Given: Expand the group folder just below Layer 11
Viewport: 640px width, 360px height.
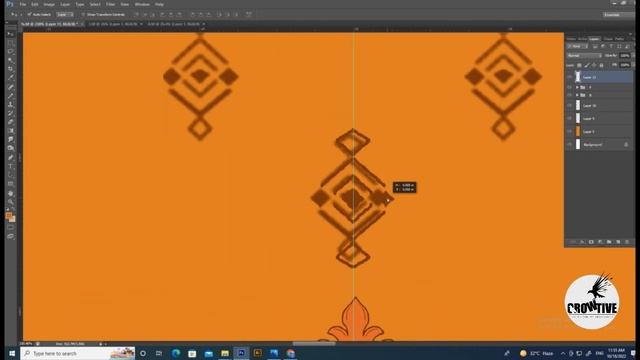Looking at the screenshot, I should pos(577,87).
